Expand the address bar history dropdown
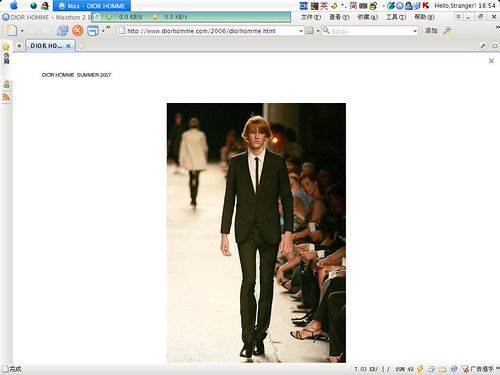 (301, 31)
